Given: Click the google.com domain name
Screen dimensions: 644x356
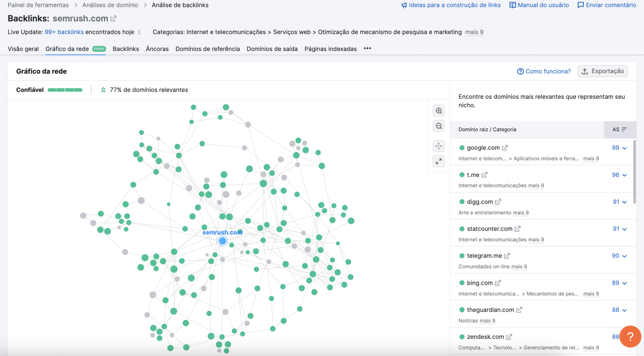Looking at the screenshot, I should [x=483, y=148].
